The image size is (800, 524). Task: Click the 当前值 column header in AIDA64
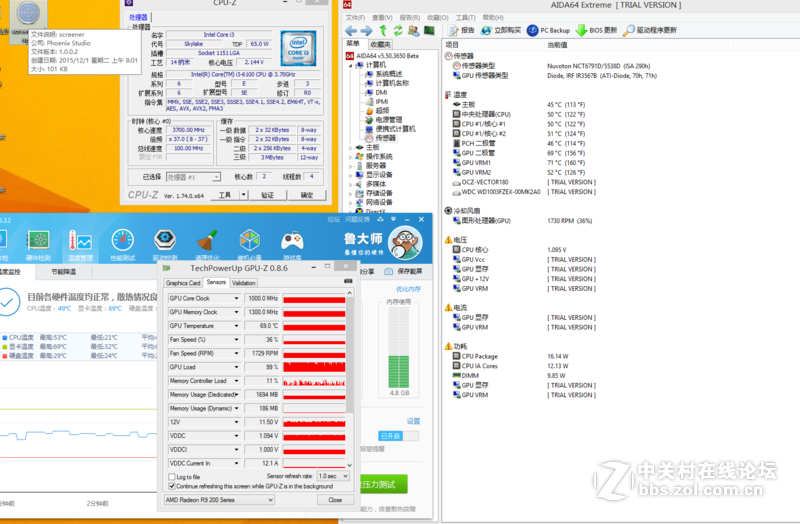coord(557,45)
